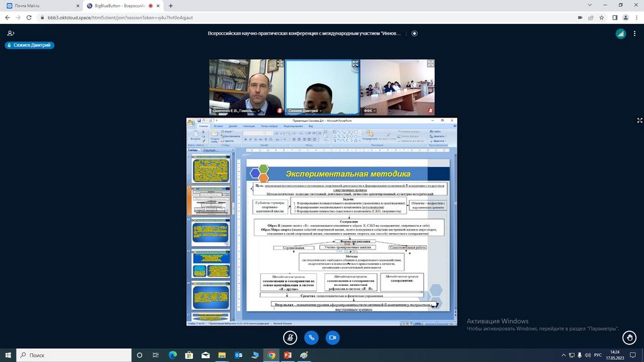Open Cortana circle on the taskbar
The image size is (644, 362).
(139, 355)
